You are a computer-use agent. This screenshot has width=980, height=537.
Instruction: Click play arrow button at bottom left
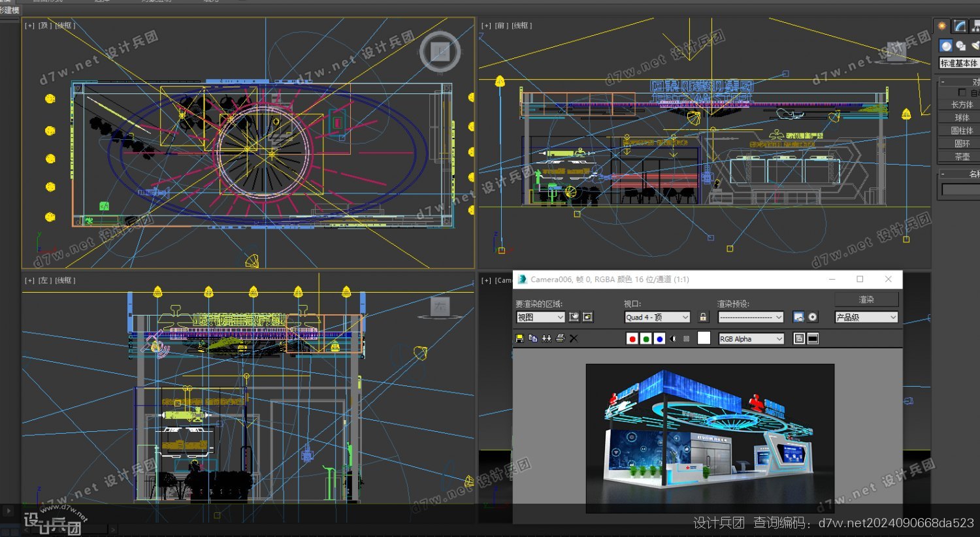[8, 511]
